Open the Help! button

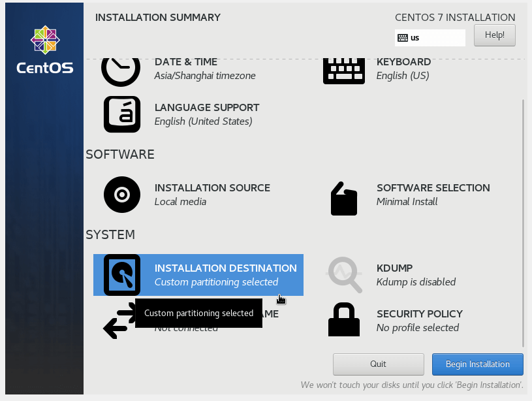click(x=494, y=35)
